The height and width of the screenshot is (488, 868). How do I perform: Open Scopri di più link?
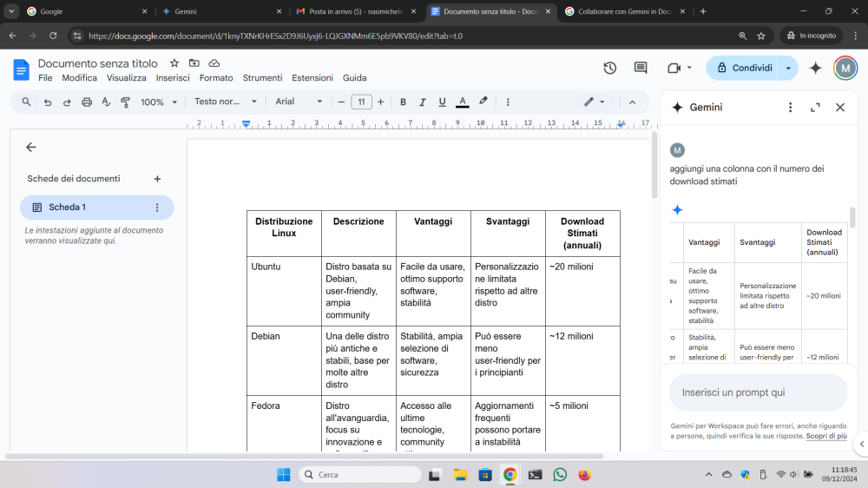click(826, 436)
